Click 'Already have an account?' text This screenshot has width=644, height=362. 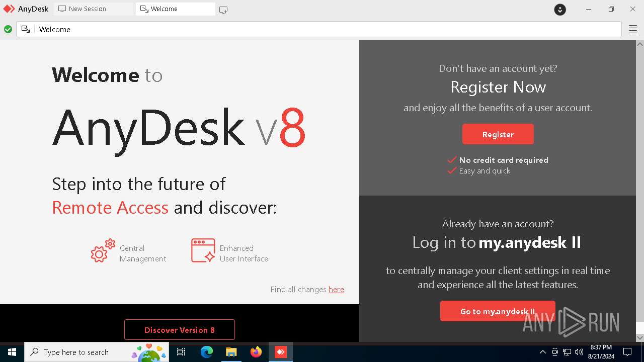coord(498,224)
